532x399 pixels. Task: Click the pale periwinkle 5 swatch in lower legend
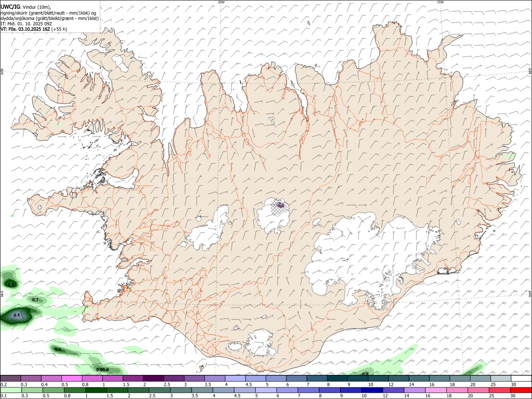click(266, 390)
